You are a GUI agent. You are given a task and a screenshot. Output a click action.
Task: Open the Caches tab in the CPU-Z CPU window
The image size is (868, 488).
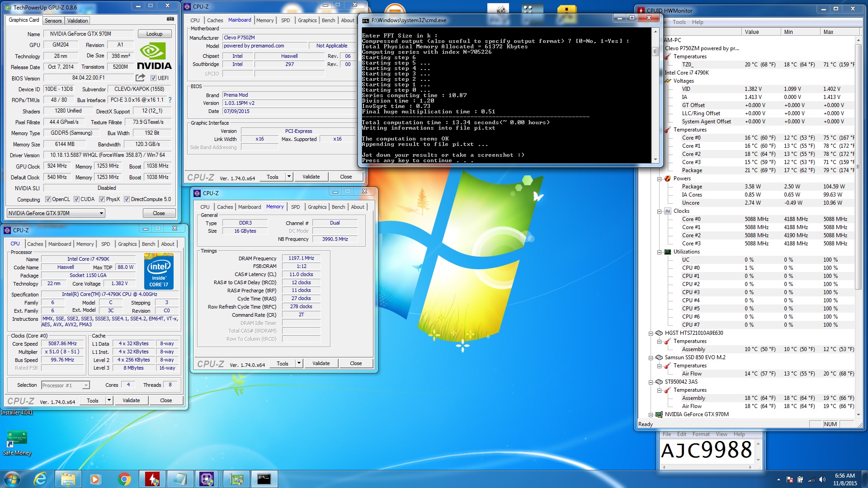[35, 244]
